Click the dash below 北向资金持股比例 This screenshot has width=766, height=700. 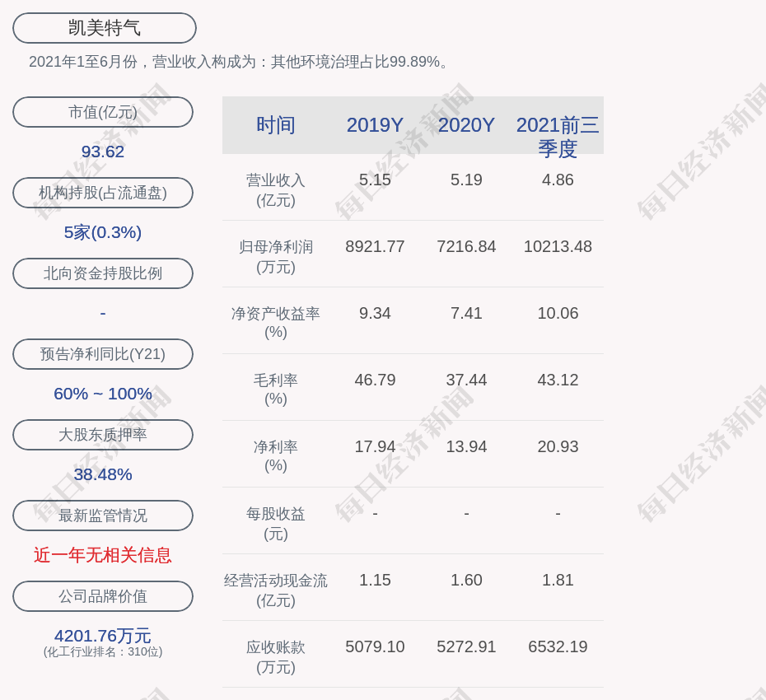click(103, 313)
